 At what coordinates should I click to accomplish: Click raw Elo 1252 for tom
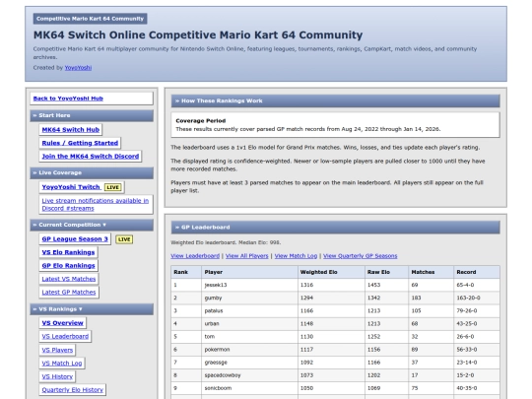coord(374,337)
